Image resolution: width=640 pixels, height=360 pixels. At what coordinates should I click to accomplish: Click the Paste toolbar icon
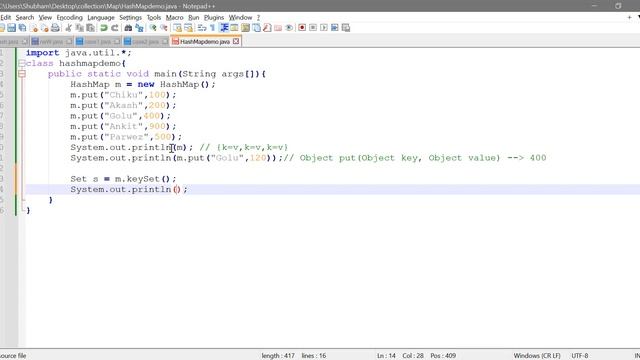[91, 28]
